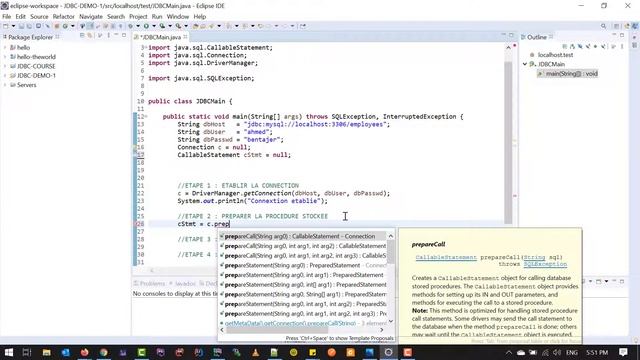The image size is (640, 360).
Task: Minimize the Package Explorer panel
Action: click(116, 36)
